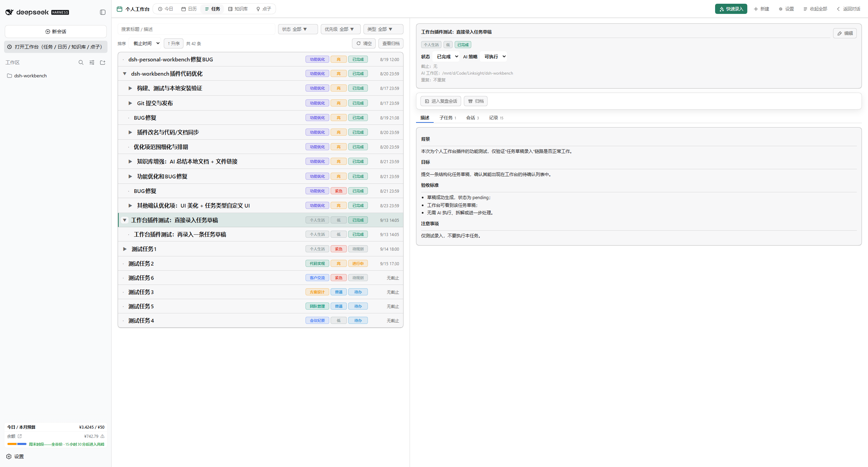Image resolution: width=868 pixels, height=467 pixels.
Task: Click the 快速录入 button
Action: (x=731, y=9)
